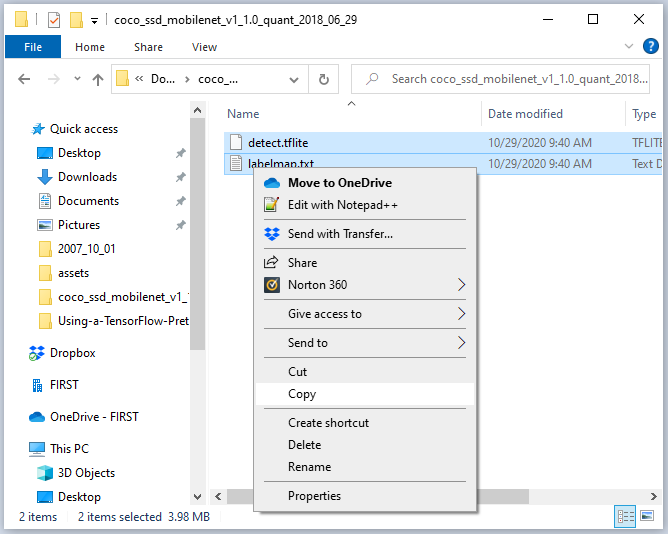Sort files by Date modified column

click(x=525, y=114)
